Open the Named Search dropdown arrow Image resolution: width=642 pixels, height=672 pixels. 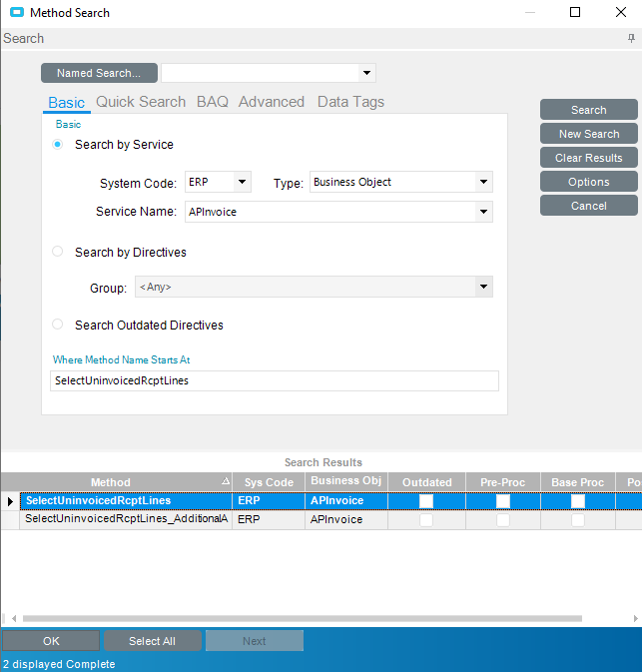pyautogui.click(x=366, y=73)
